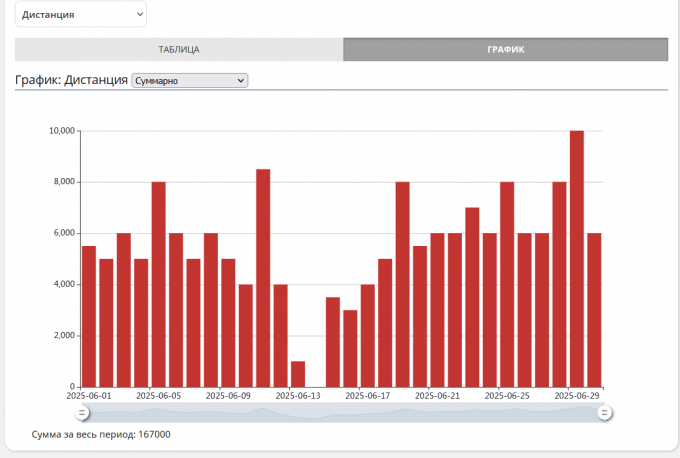Select the ГРАФИК tab

coord(505,49)
